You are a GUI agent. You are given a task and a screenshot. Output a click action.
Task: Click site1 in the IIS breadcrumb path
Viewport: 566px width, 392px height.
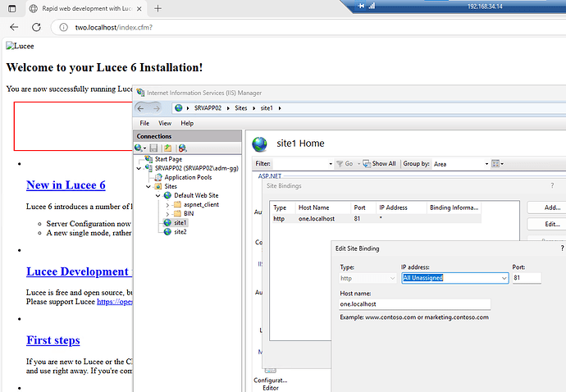(x=267, y=108)
